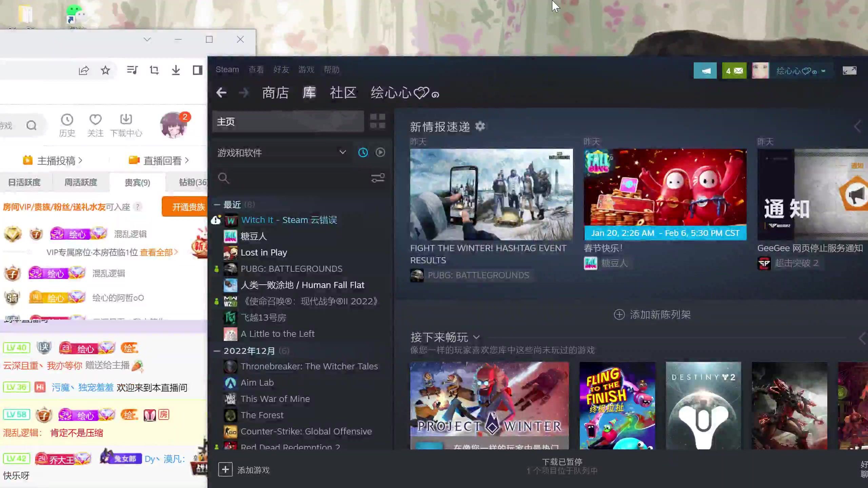Image resolution: width=868 pixels, height=488 pixels.
Task: Open the browser media playlist icon
Action: pyautogui.click(x=132, y=70)
